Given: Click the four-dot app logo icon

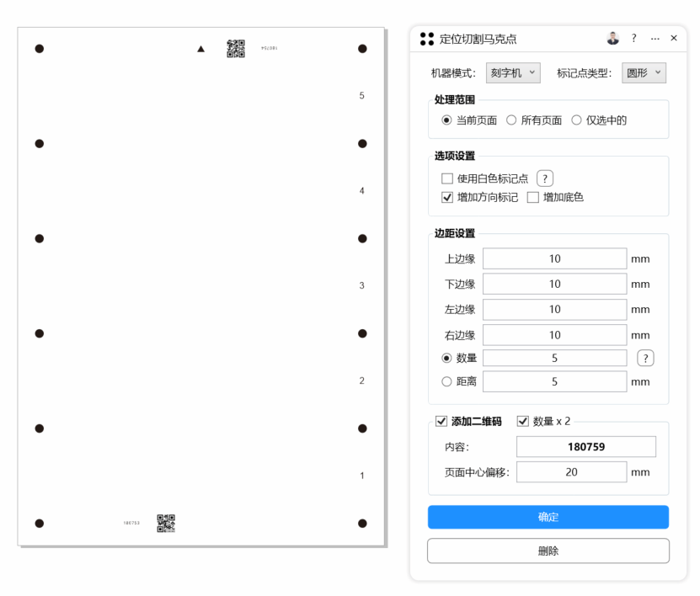Looking at the screenshot, I should click(x=427, y=40).
